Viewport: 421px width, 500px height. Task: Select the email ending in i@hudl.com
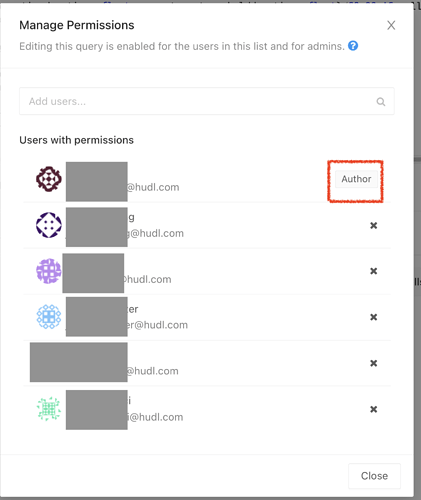pyautogui.click(x=156, y=417)
